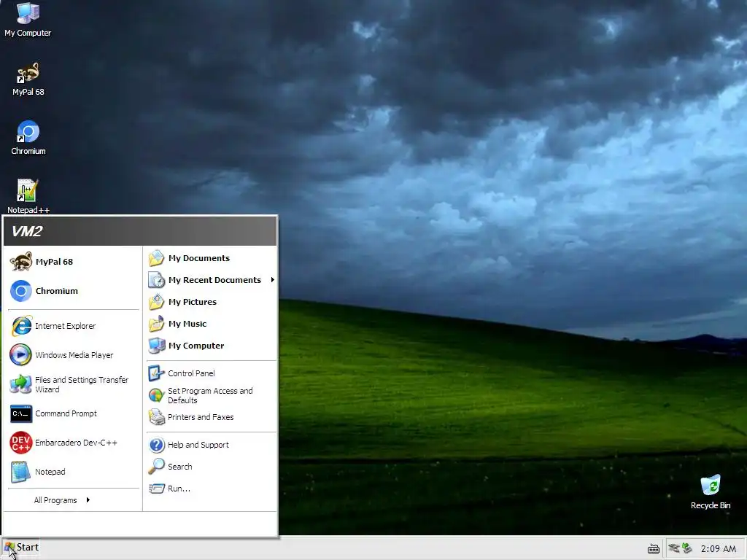Open Notepad from the Start menu

pyautogui.click(x=74, y=472)
